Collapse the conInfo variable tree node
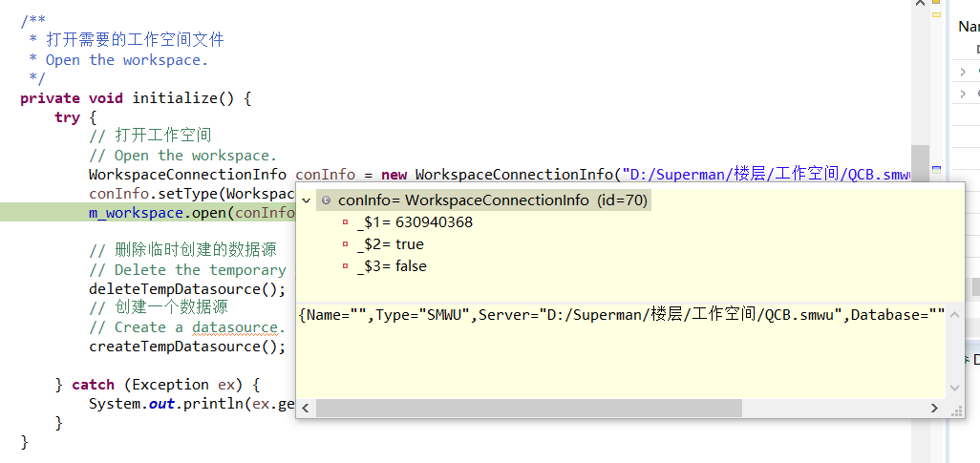 pos(306,200)
